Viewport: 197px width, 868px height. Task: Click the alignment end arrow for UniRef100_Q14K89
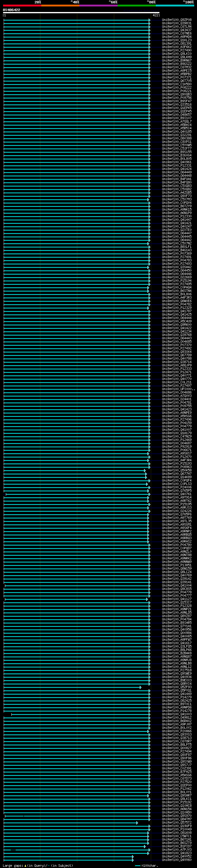(x=146, y=478)
